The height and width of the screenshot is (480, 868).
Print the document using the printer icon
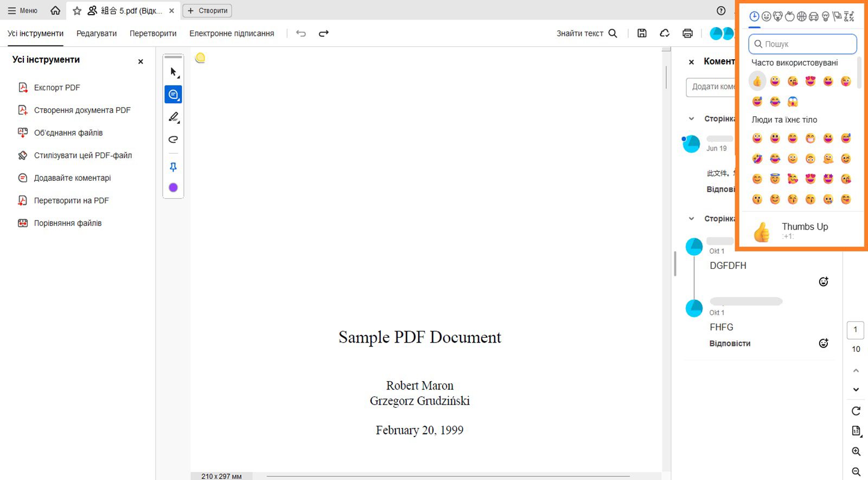point(687,33)
